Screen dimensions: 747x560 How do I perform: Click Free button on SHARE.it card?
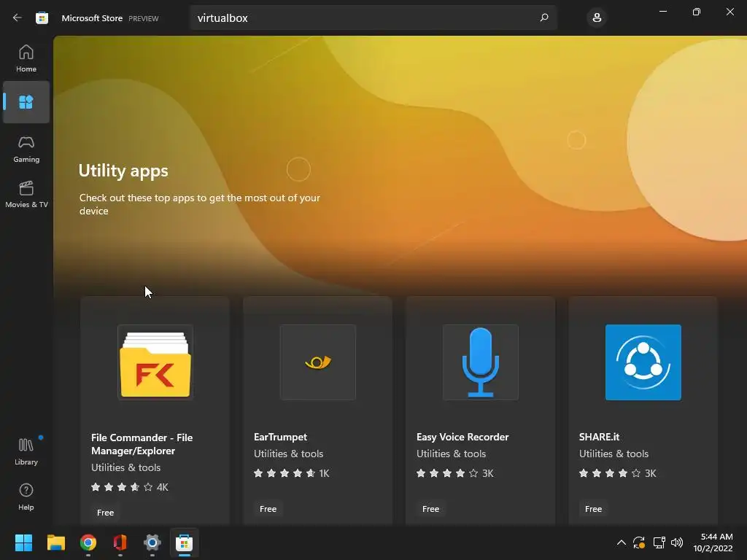click(x=593, y=508)
